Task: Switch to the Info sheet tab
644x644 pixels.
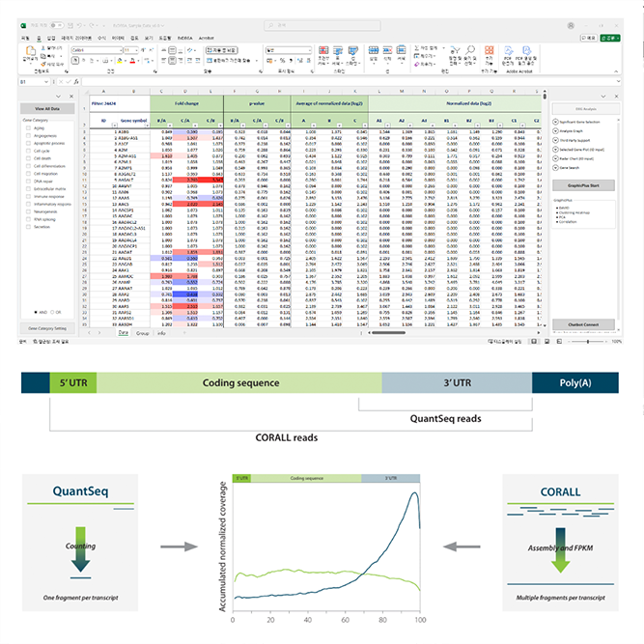Action: (161, 333)
